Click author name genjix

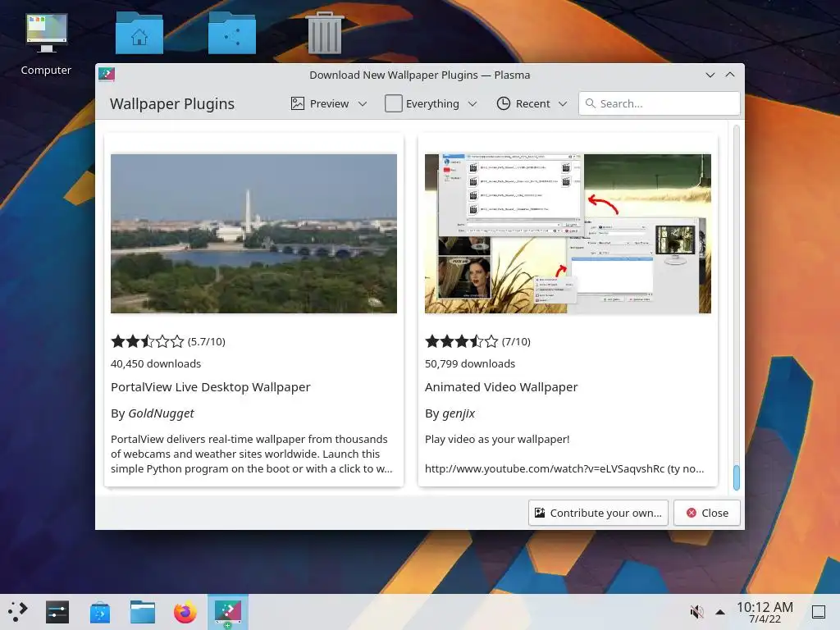(459, 413)
